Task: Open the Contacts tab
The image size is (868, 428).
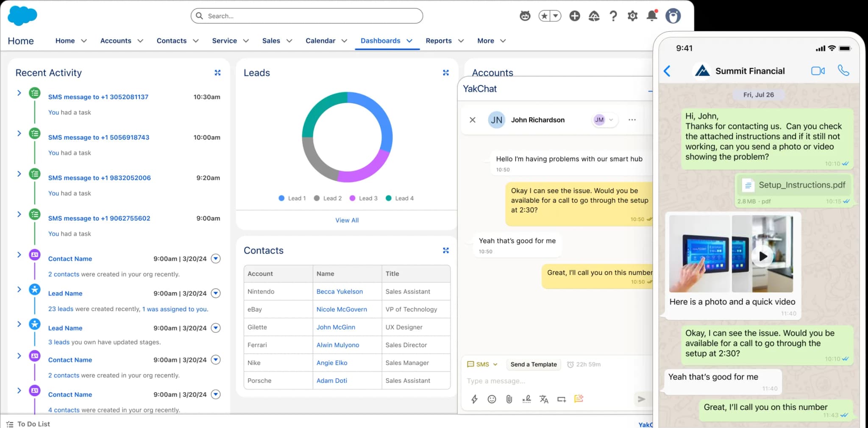Action: pos(172,41)
